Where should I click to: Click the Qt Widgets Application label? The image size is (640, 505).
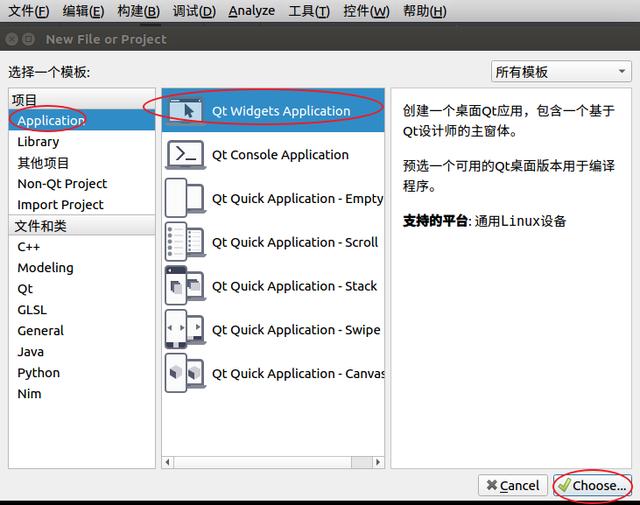281,111
